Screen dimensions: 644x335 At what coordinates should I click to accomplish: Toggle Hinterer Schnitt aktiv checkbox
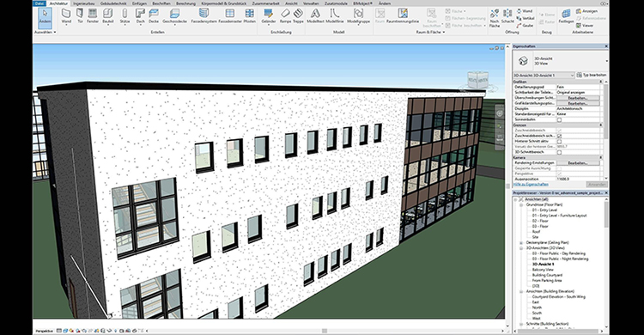coord(559,141)
